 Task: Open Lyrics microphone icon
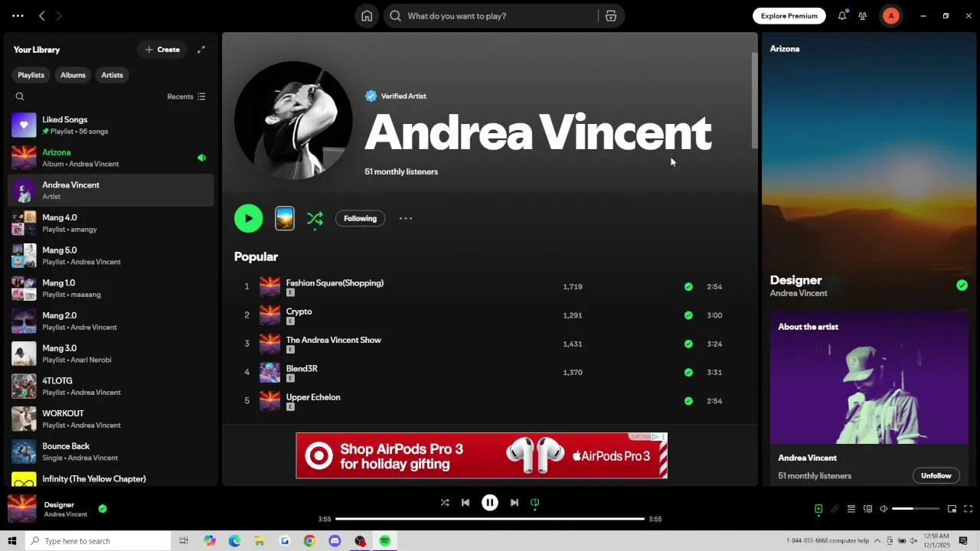(x=835, y=509)
